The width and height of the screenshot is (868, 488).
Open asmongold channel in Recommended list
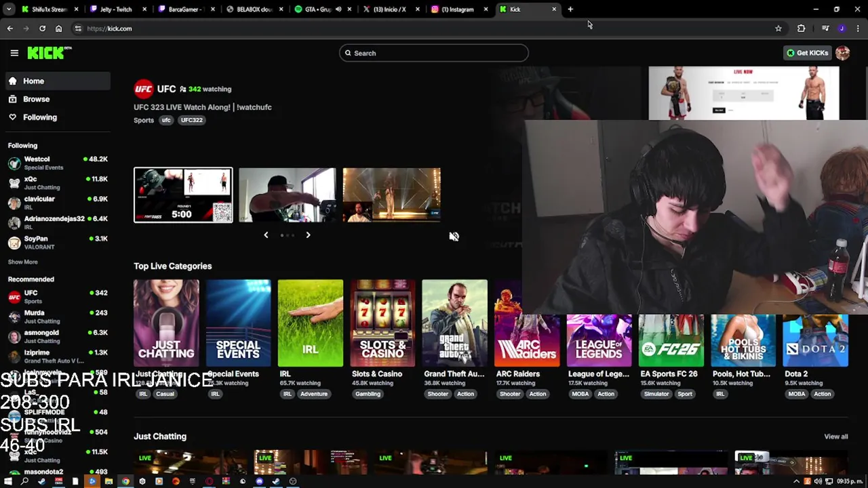click(x=58, y=336)
